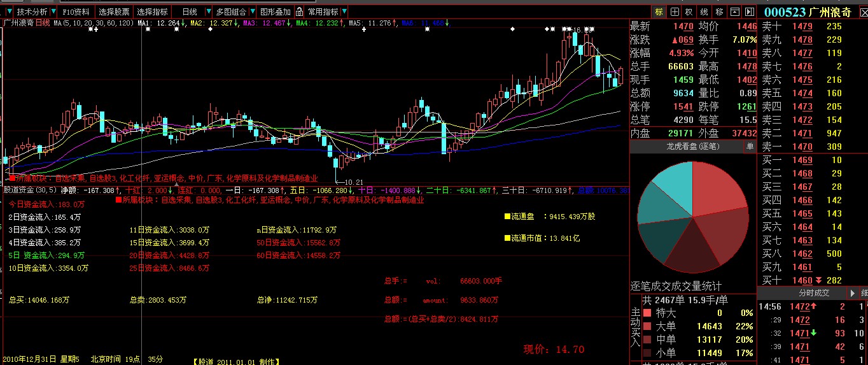This screenshot has height=365, width=868.
Task: Click the 中单 legend color square
Action: pyautogui.click(x=647, y=340)
